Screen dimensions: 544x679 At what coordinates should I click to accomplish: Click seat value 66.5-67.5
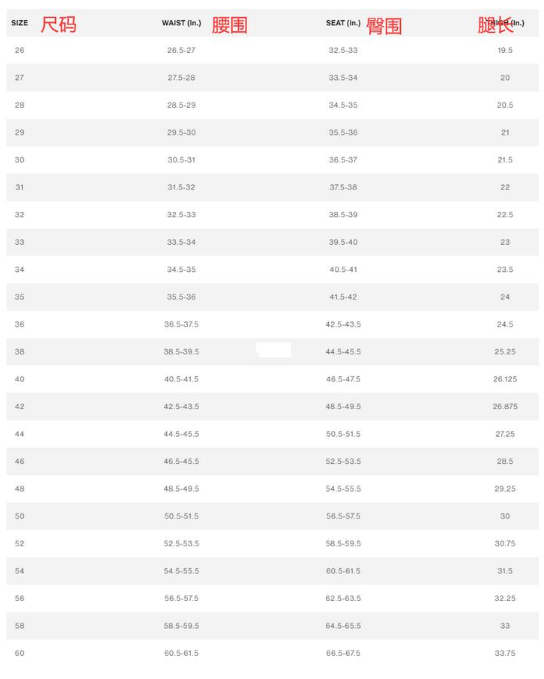[x=343, y=653]
